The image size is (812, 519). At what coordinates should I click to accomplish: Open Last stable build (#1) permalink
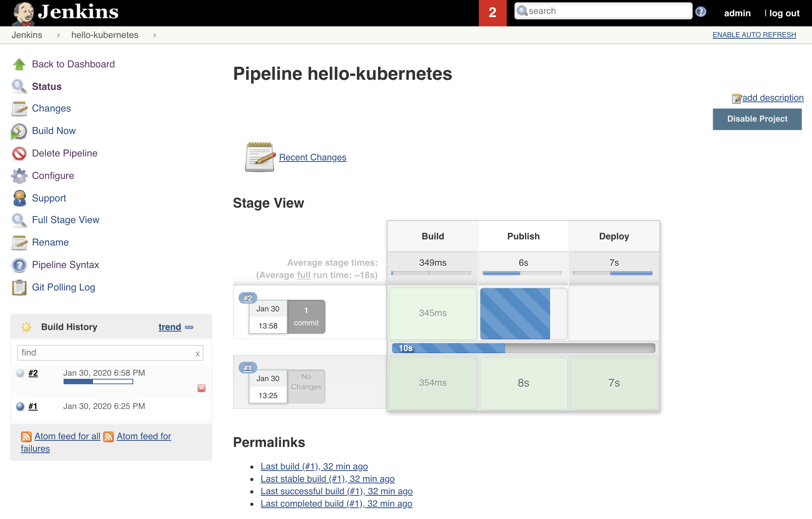327,479
